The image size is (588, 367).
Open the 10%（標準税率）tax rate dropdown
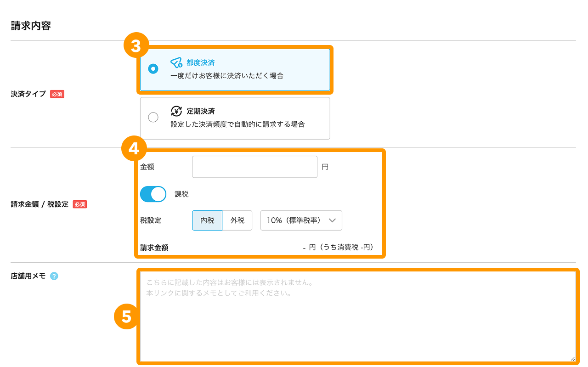click(301, 220)
